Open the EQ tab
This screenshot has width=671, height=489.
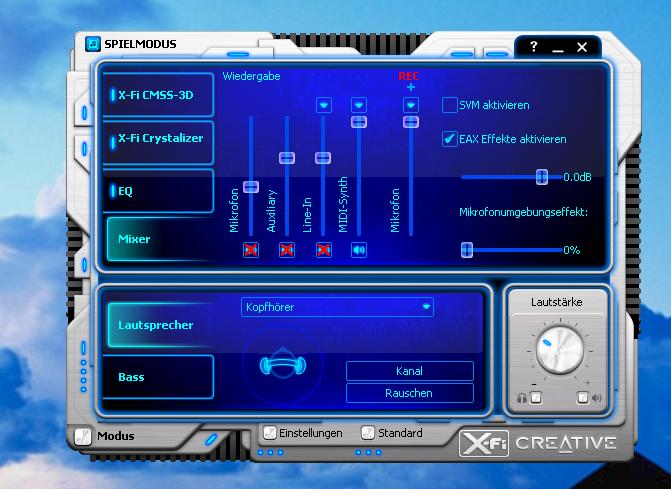[x=158, y=191]
